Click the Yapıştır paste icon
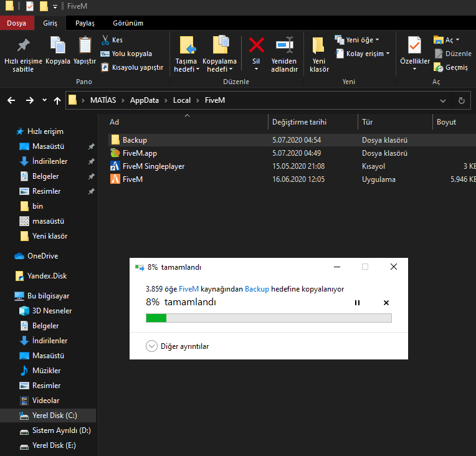The height and width of the screenshot is (456, 476). pos(85,45)
